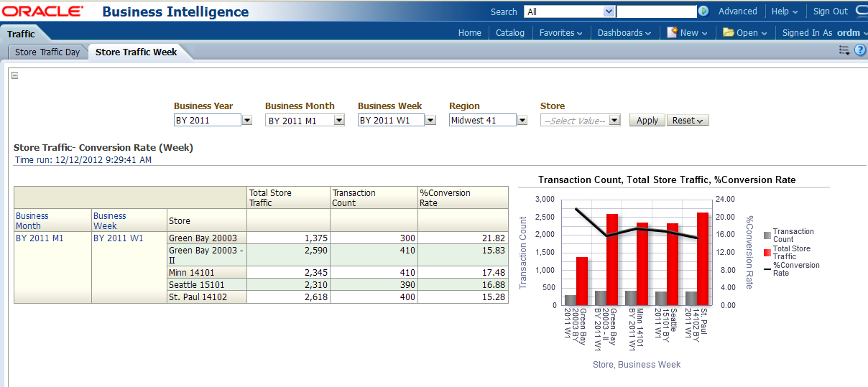Click the Reset button
Screen dimensions: 868x387
click(x=688, y=121)
